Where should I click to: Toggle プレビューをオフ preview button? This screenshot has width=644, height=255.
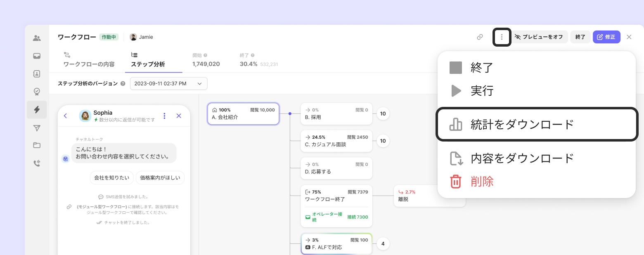pyautogui.click(x=540, y=37)
